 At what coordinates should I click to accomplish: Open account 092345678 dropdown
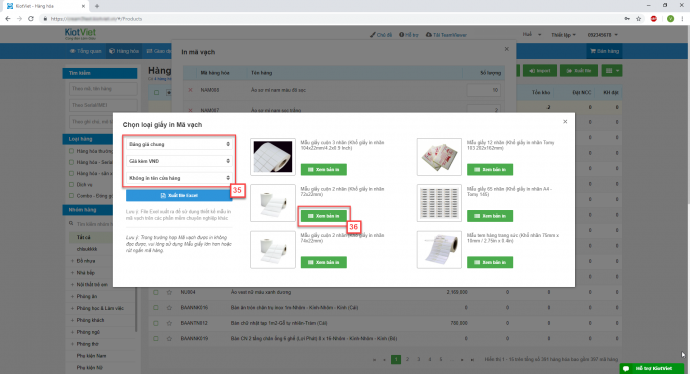click(x=602, y=35)
